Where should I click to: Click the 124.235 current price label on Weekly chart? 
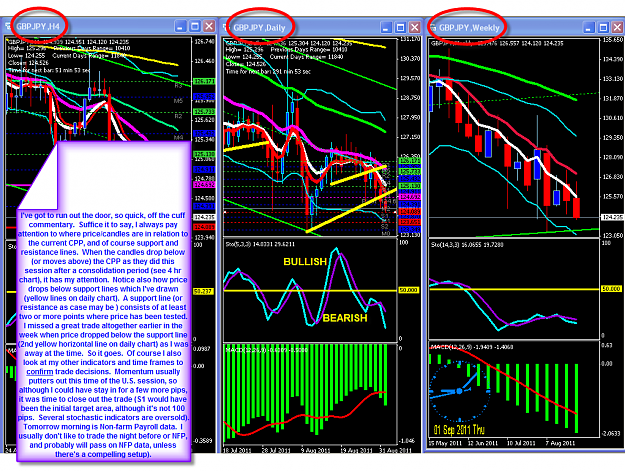pyautogui.click(x=611, y=218)
